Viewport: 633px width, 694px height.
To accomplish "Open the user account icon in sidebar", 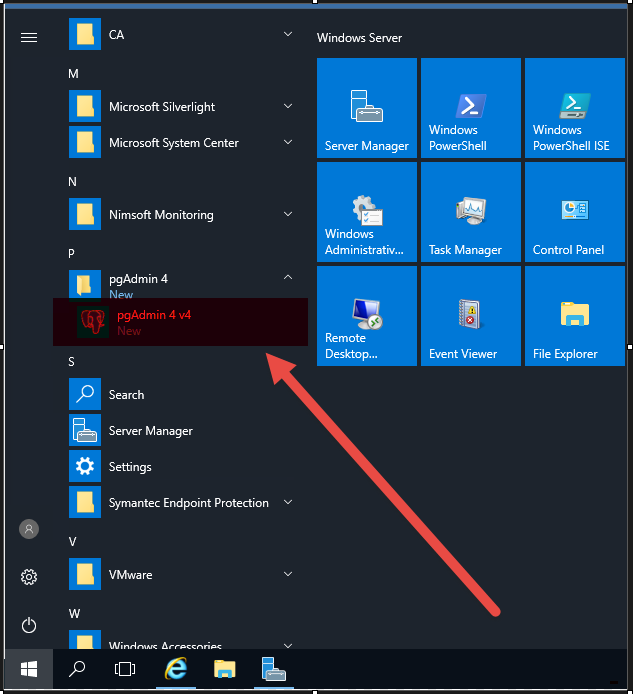I will point(29,529).
